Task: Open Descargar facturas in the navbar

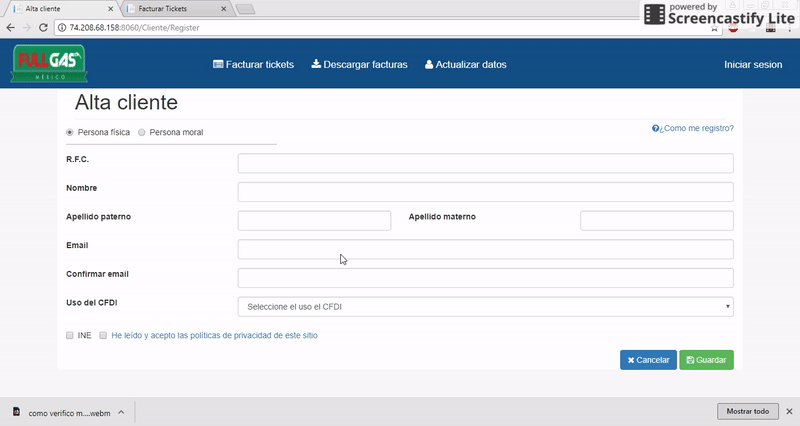Action: click(360, 64)
